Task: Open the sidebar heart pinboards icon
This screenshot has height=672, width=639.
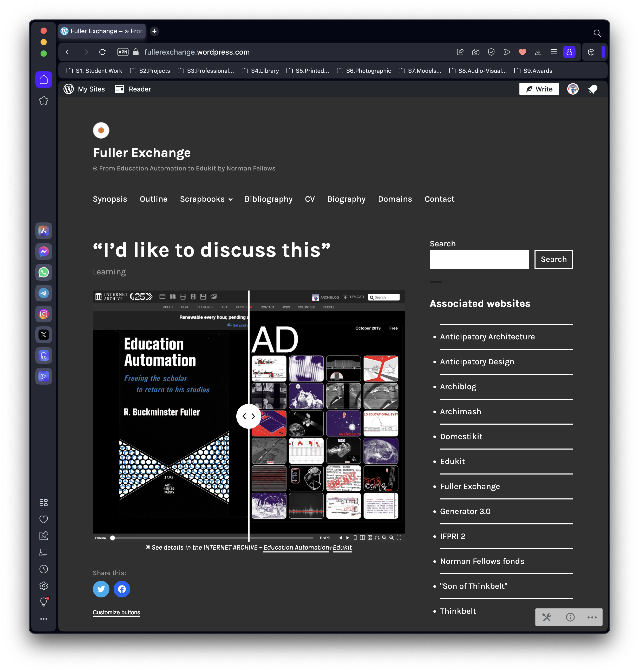Action: tap(44, 519)
